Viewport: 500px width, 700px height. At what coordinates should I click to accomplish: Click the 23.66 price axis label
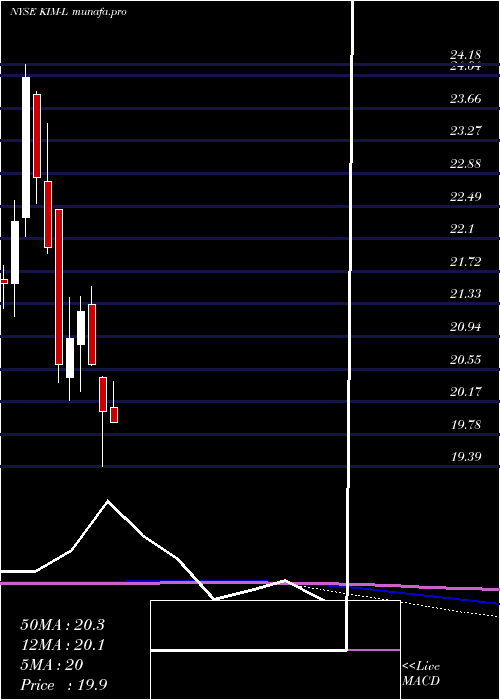pos(465,99)
